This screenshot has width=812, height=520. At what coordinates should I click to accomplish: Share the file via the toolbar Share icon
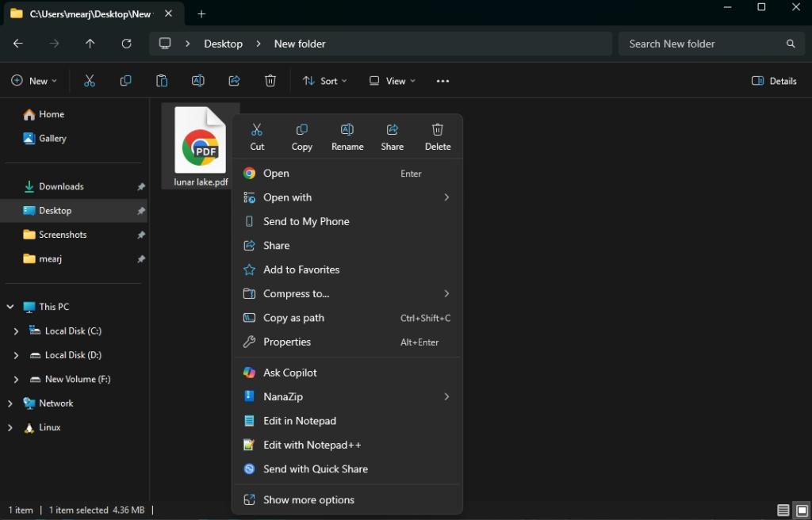pos(234,80)
